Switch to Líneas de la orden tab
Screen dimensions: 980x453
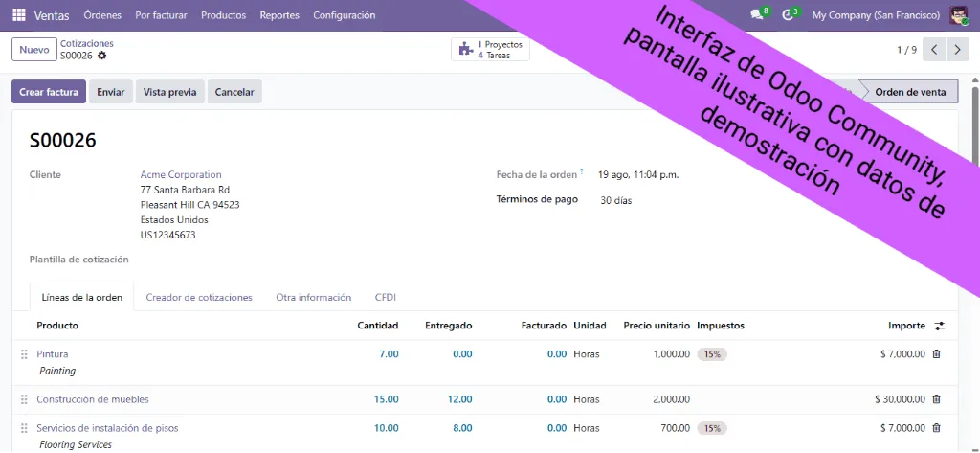pos(81,297)
